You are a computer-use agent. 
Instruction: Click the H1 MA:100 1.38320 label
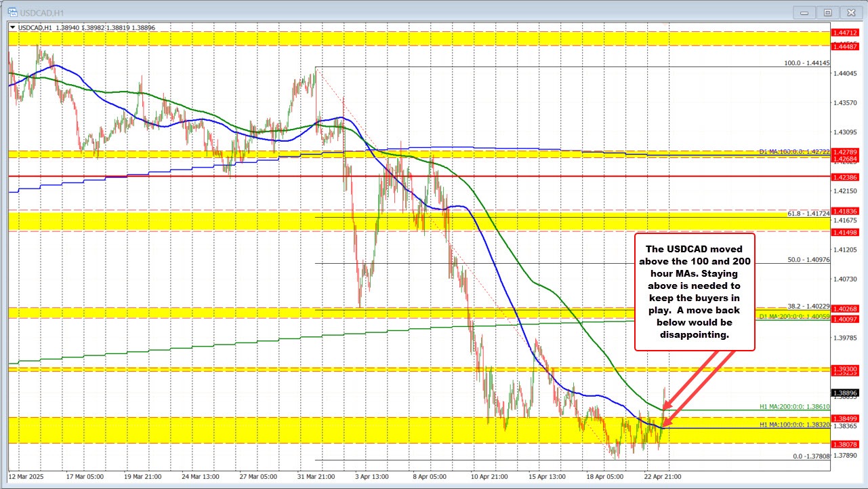point(793,425)
